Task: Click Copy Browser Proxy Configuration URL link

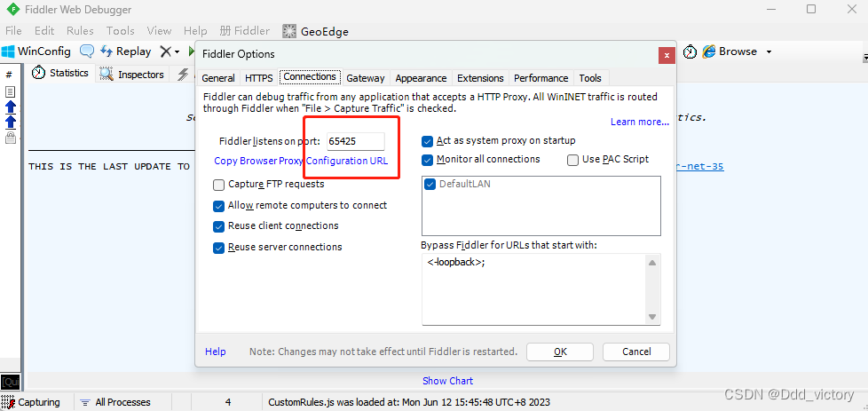Action: pos(301,162)
